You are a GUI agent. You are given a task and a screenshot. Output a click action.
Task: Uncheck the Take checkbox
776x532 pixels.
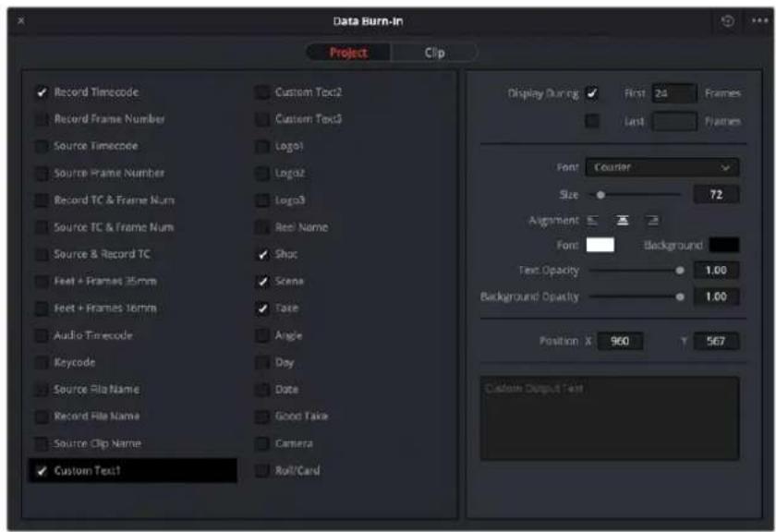[262, 308]
